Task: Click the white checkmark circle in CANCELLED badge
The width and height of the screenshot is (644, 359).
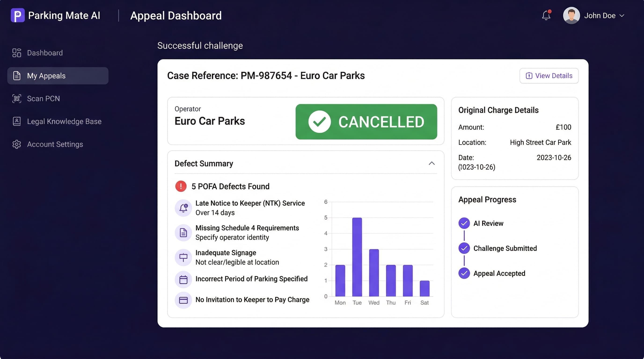Action: (319, 122)
